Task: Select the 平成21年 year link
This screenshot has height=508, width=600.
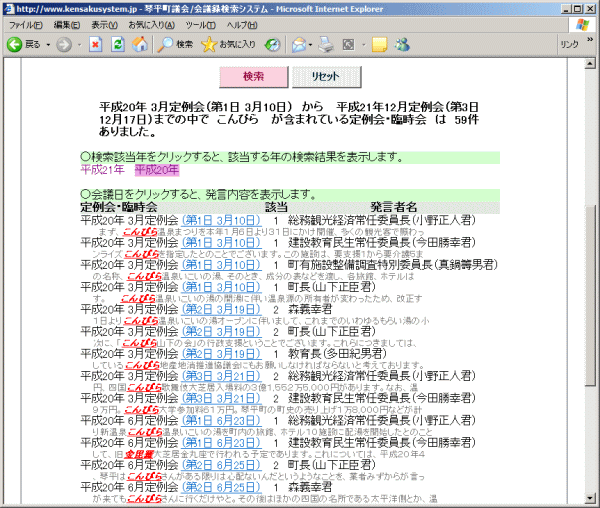Action: click(x=103, y=170)
